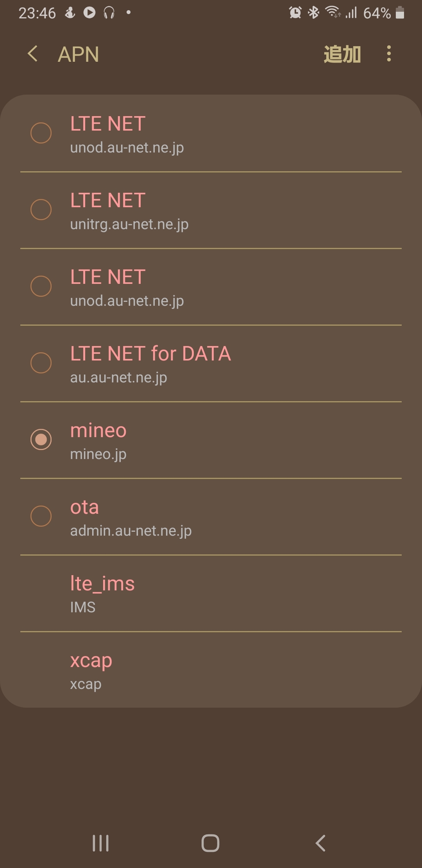The width and height of the screenshot is (422, 868).
Task: Select the LTE NET for DATA radio button
Action: tap(41, 363)
